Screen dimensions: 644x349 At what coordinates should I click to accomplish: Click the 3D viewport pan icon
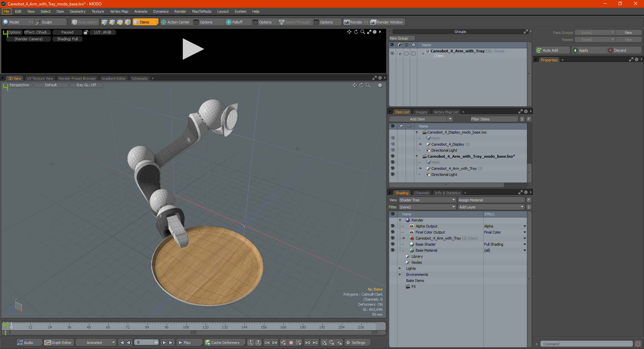coord(355,85)
